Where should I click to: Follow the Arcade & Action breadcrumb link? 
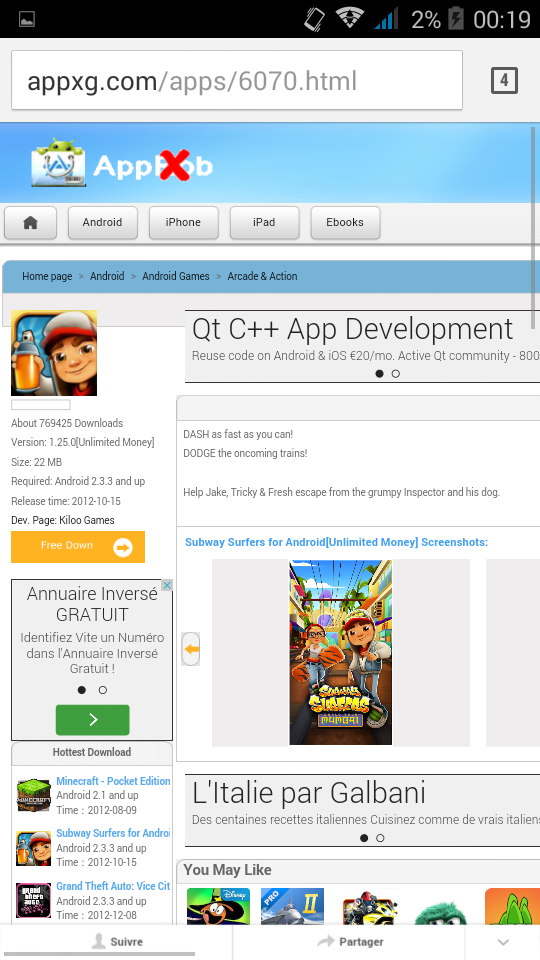tap(262, 276)
